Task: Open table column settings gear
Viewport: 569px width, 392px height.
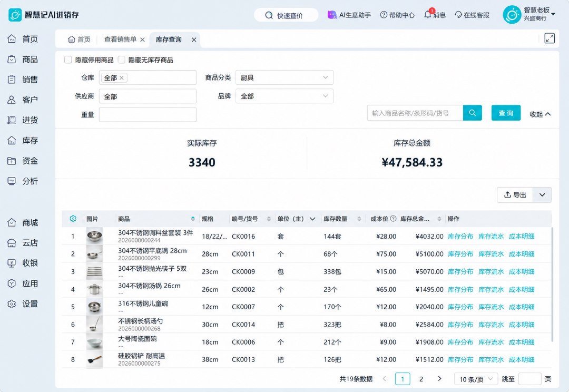Action: click(73, 219)
